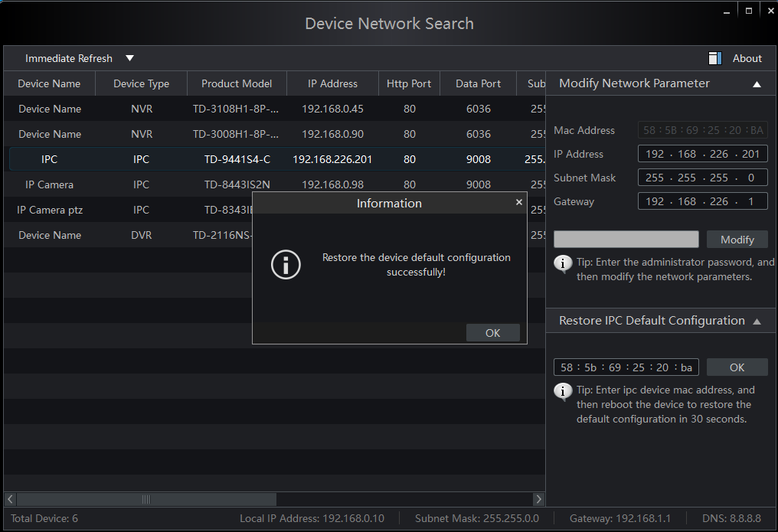
Task: Minimize the Device Network Search window
Action: click(x=727, y=11)
